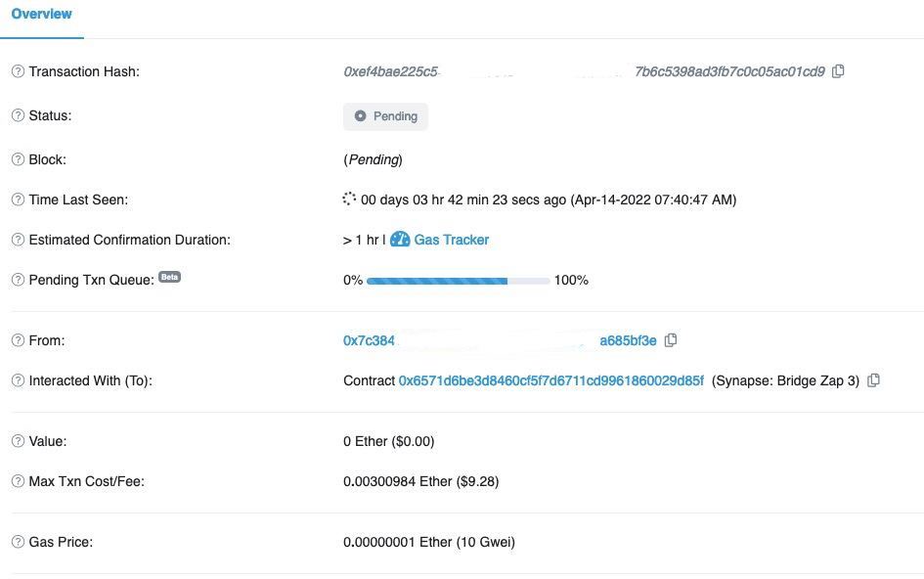Click the question icon beside Max Txn Cost/Fee

pos(17,481)
